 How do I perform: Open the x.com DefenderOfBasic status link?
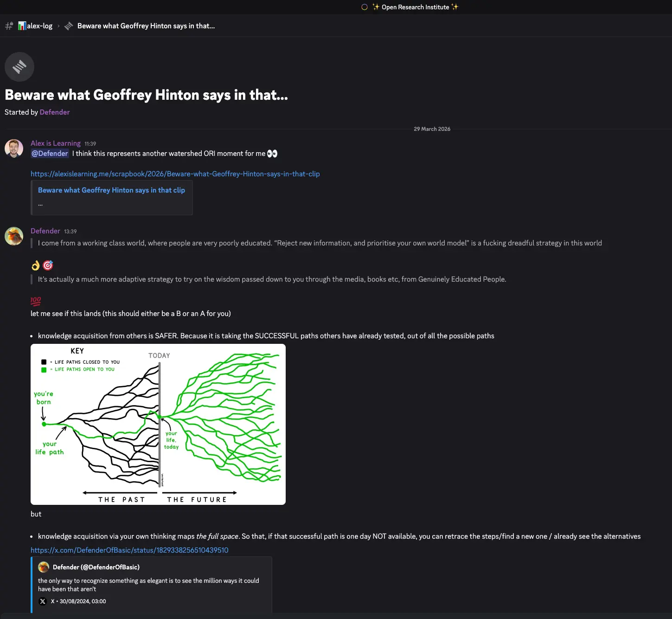point(129,550)
